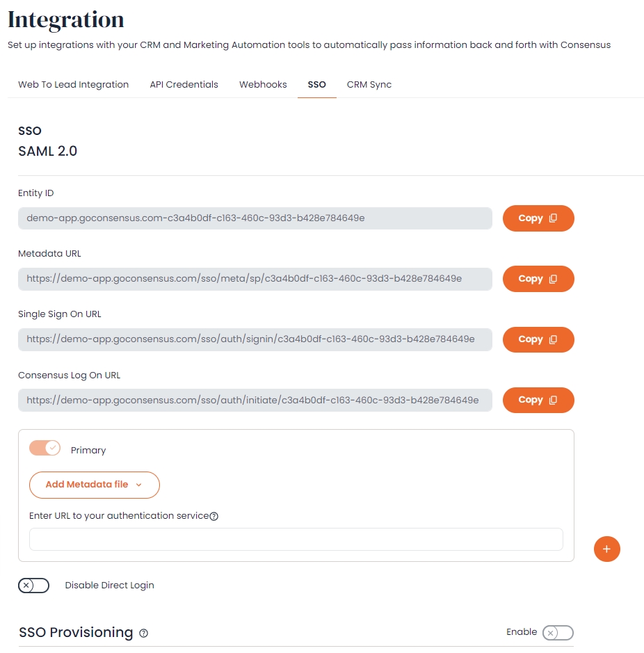Click the orange plus icon to add SSO configuration
Screen dimensions: 644x653
pos(606,549)
